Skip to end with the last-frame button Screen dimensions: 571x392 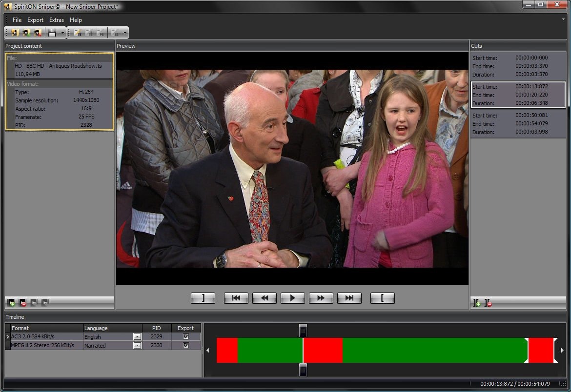coord(349,298)
